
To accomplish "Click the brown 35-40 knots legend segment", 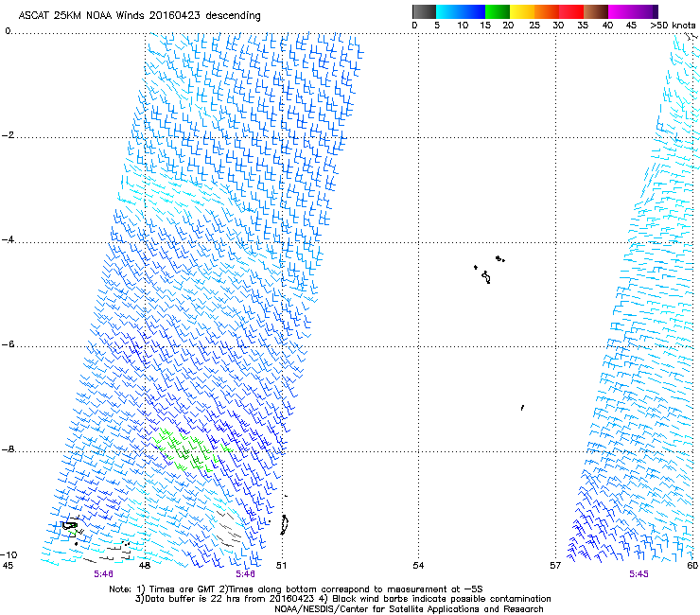I will (x=596, y=12).
